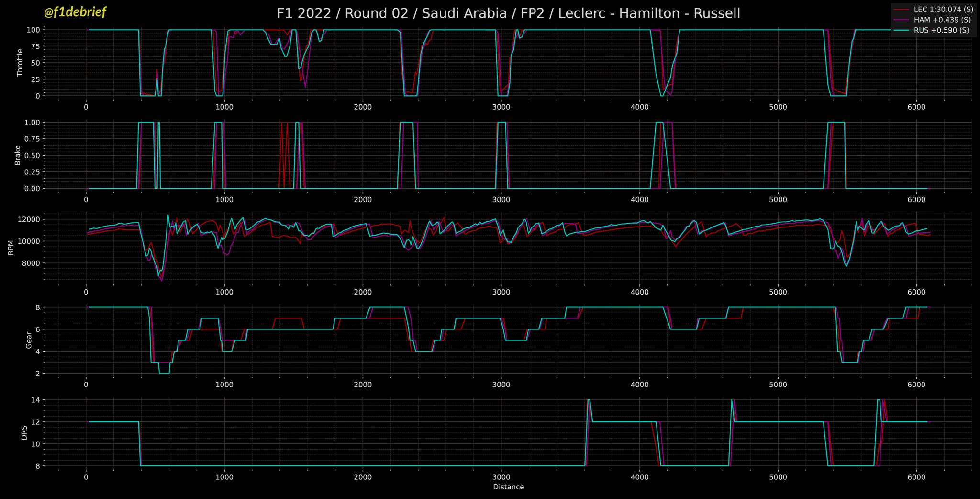Viewport: 980px width, 499px height.
Task: Click the purple HAM legend line swatch
Action: pos(902,20)
